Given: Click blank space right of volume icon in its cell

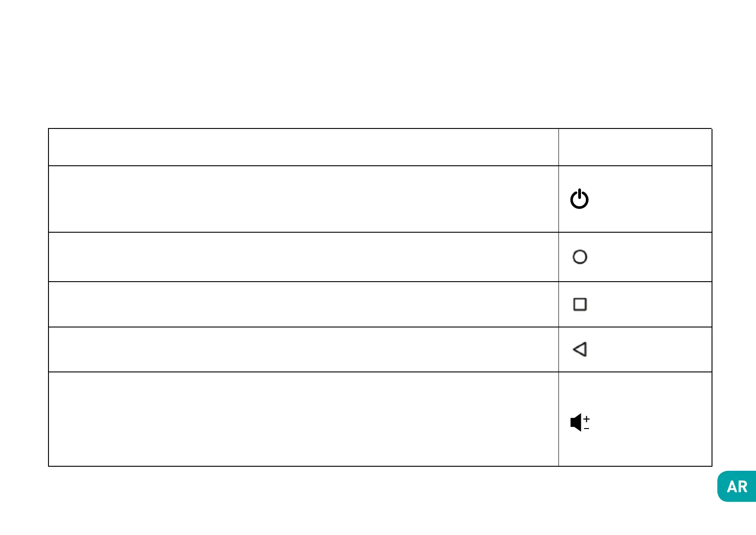Looking at the screenshot, I should (651, 423).
